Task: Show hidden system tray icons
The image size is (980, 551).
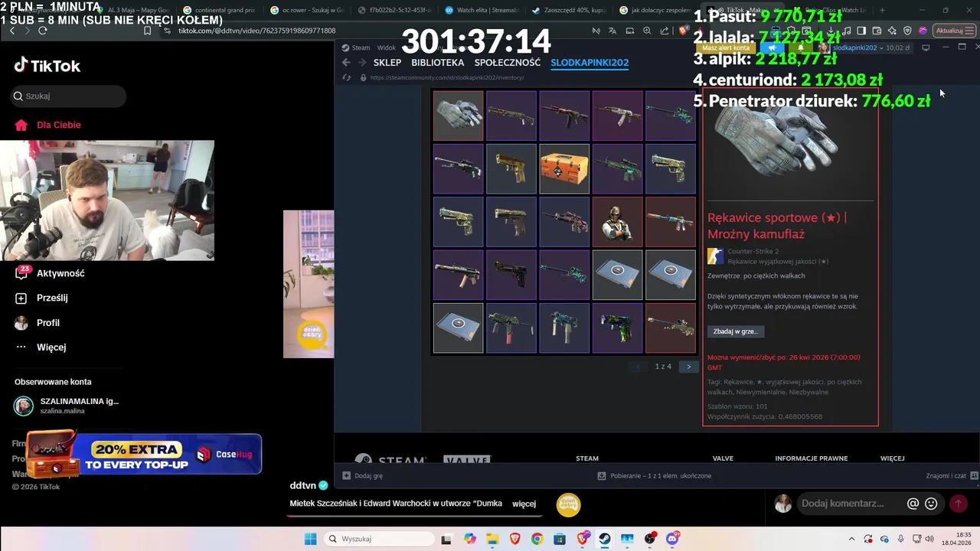Action: pos(851,539)
